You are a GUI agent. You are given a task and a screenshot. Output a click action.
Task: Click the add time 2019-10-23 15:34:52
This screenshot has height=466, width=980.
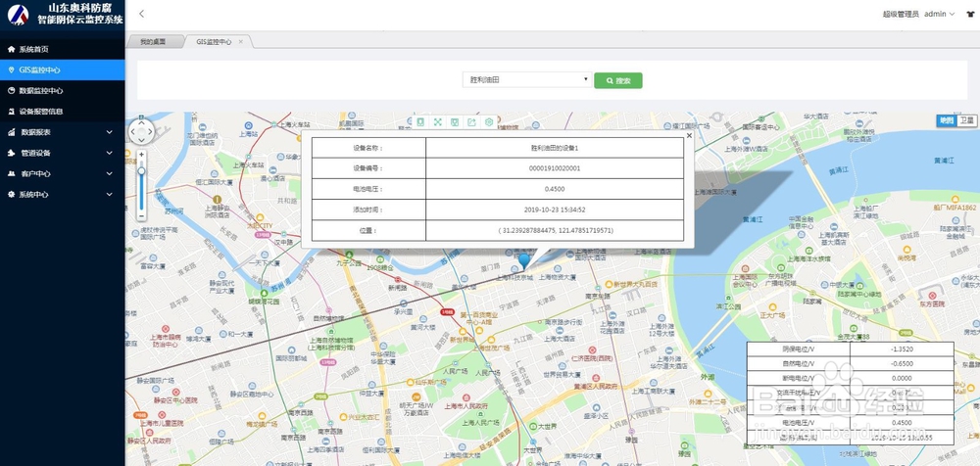(x=555, y=210)
